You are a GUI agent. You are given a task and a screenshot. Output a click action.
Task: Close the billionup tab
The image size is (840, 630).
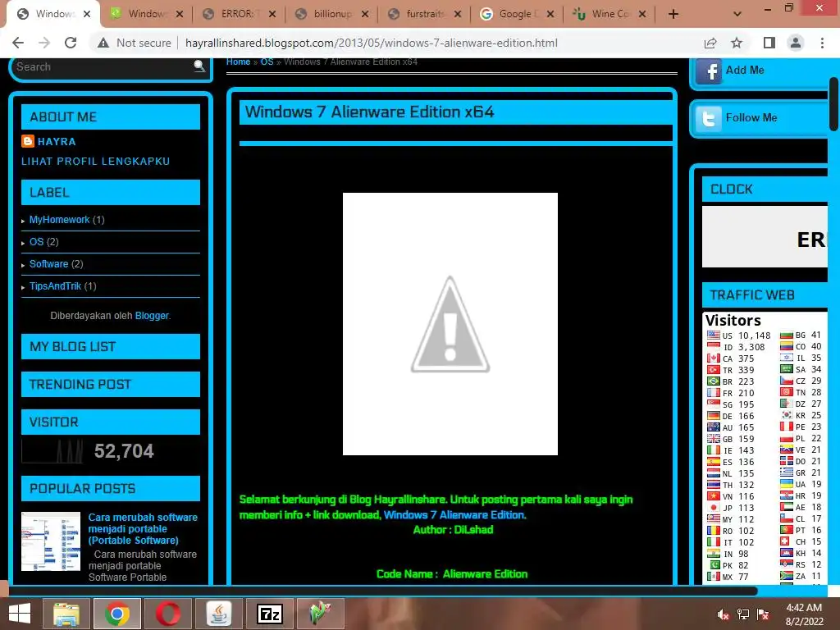(365, 15)
